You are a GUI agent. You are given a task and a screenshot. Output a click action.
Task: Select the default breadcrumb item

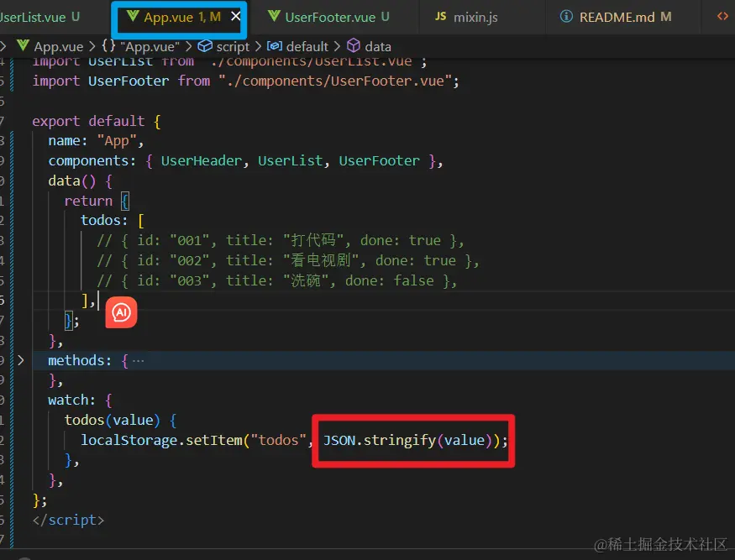pyautogui.click(x=297, y=46)
